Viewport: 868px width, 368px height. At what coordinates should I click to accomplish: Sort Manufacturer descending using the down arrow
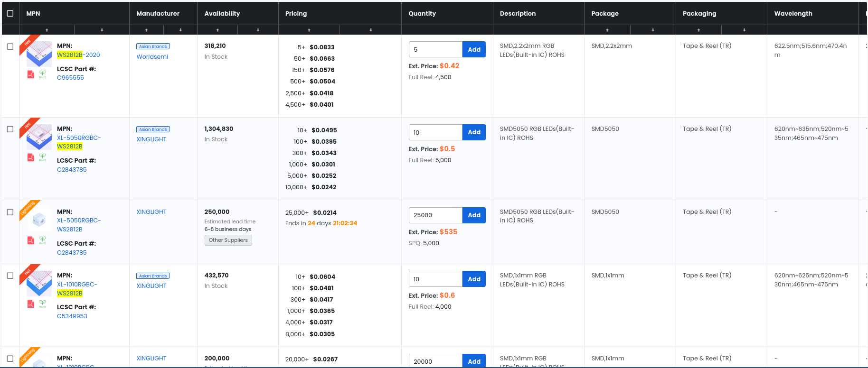(x=180, y=30)
